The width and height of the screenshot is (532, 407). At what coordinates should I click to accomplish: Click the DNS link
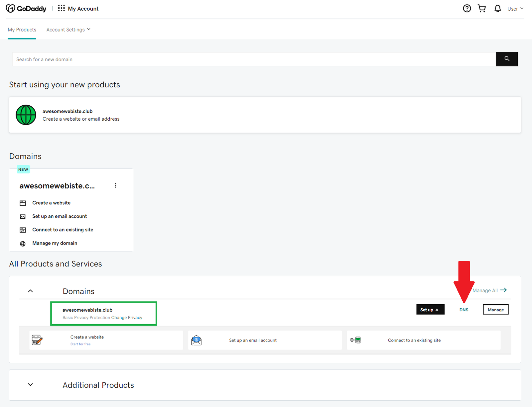pos(464,310)
